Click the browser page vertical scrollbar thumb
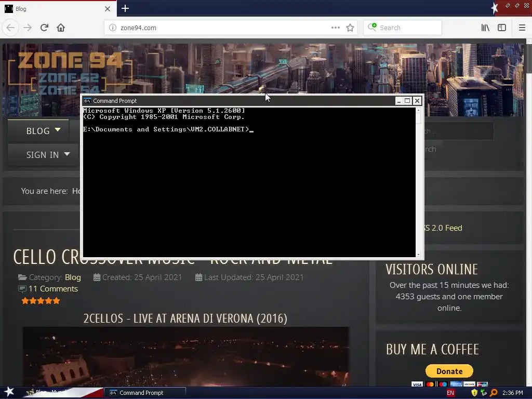The height and width of the screenshot is (399, 532). 529,58
